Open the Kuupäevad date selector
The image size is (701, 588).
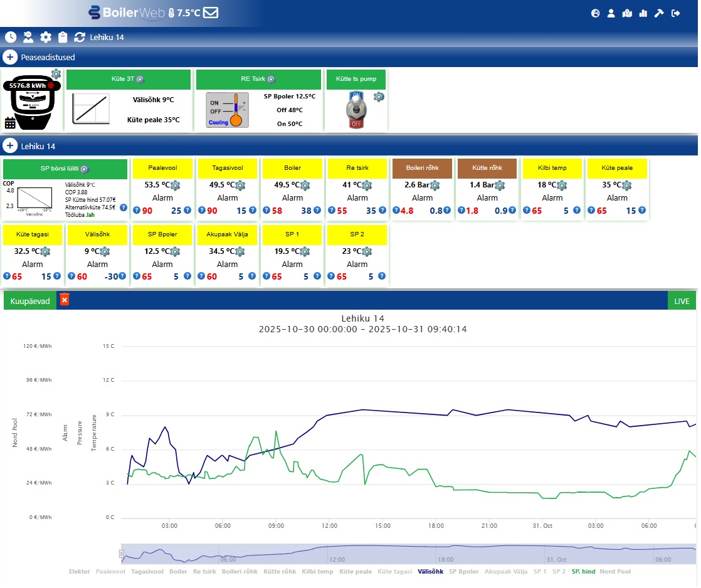pos(30,301)
